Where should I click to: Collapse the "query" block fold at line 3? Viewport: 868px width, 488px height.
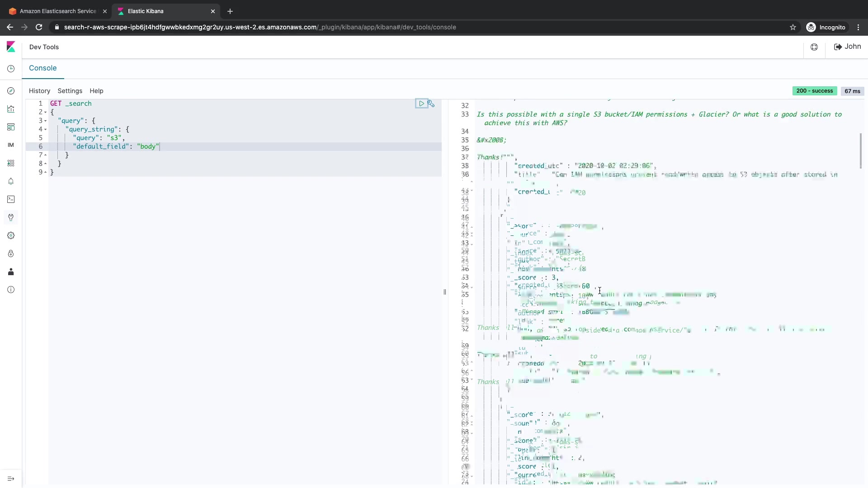click(46, 121)
